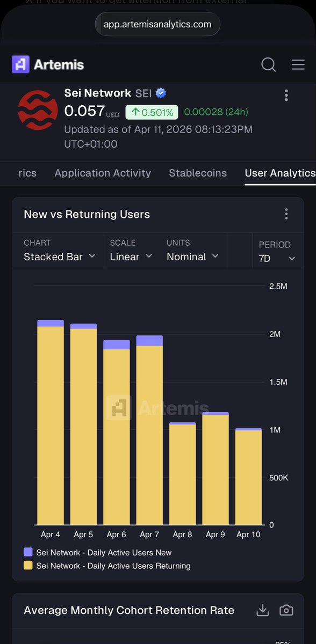The image size is (316, 644).
Task: Click the 2.5M axis label
Action: click(x=278, y=286)
